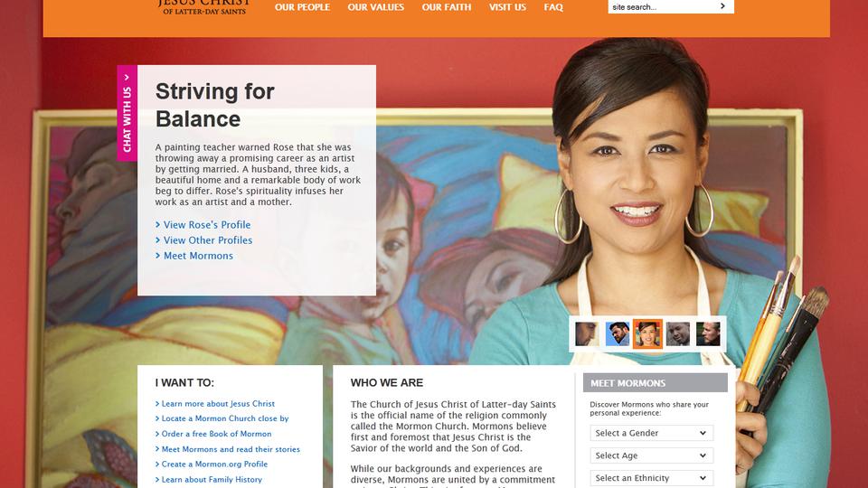Image resolution: width=868 pixels, height=488 pixels.
Task: Open the Select an Ethnicity dropdown
Action: 652,478
